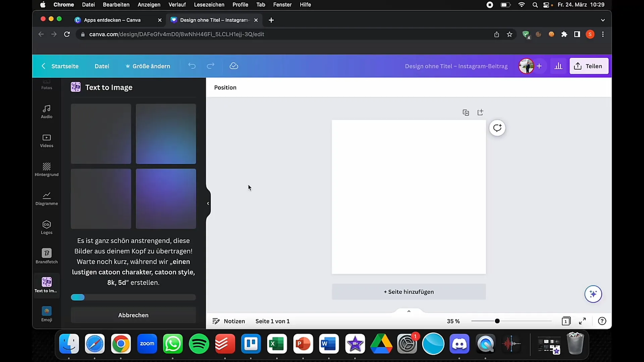Open the analytics bar chart icon
This screenshot has height=362, width=644.
click(558, 66)
